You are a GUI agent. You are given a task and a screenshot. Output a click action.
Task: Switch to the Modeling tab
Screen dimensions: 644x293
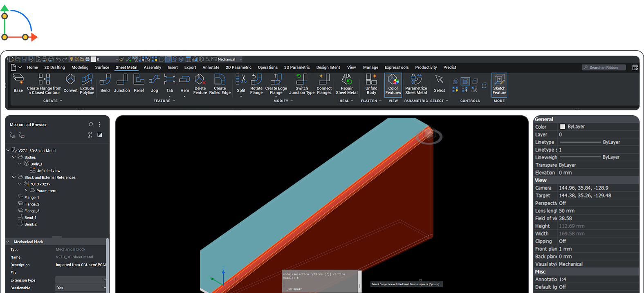(x=80, y=67)
